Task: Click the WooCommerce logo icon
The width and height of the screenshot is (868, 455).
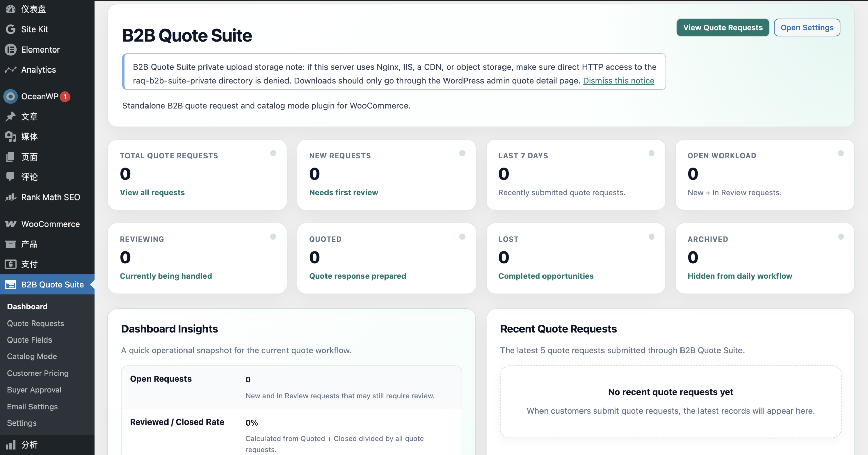Action: coord(11,224)
